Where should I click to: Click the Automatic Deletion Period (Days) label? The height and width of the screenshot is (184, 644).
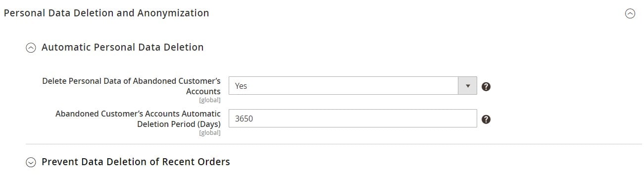[138, 119]
